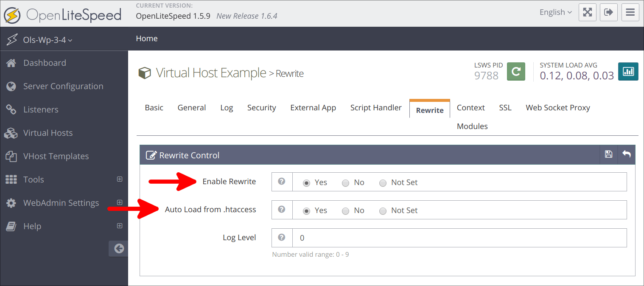Screen dimensions: 644x286
Task: Click the Help book icon
Action: (11, 226)
